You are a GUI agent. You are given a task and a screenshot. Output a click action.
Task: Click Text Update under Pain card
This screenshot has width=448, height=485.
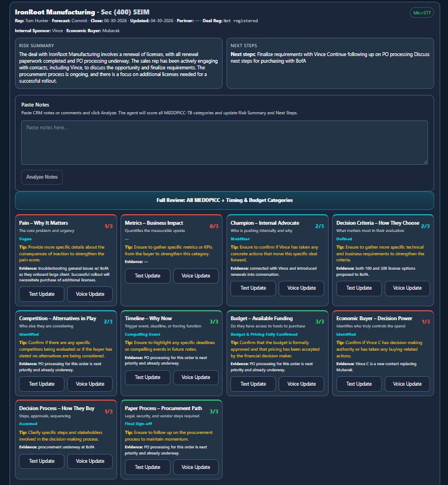click(42, 295)
